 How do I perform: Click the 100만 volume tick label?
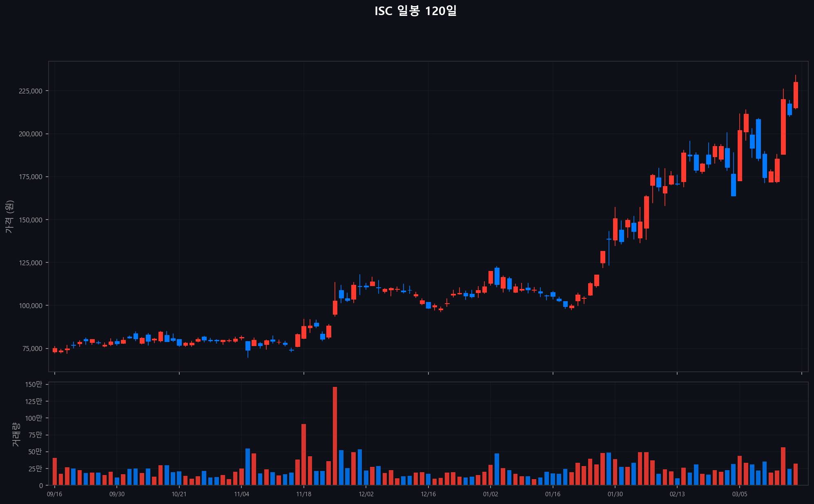click(x=33, y=418)
